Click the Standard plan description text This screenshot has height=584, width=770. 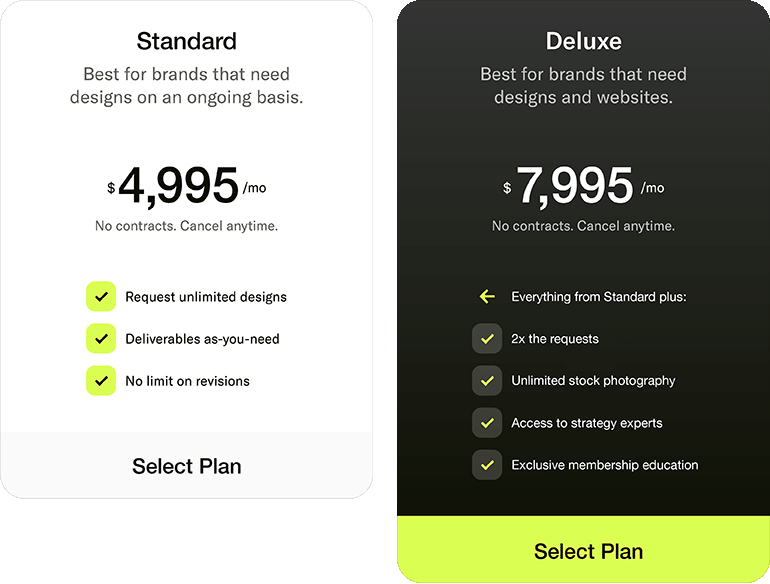pyautogui.click(x=187, y=85)
